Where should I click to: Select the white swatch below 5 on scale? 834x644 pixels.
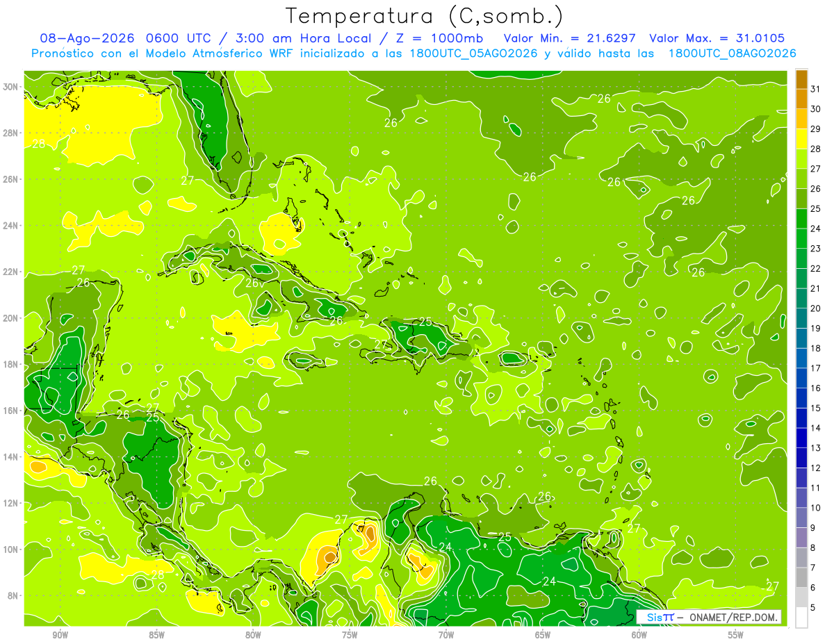[801, 618]
